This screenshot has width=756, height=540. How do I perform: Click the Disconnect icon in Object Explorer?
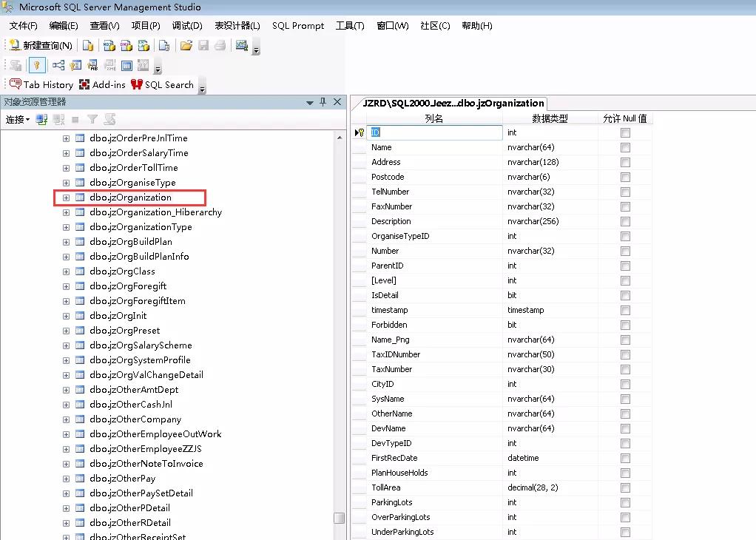click(59, 120)
